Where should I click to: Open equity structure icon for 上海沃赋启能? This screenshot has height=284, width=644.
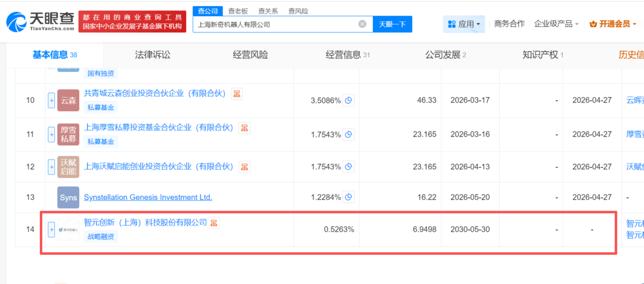[x=244, y=167]
